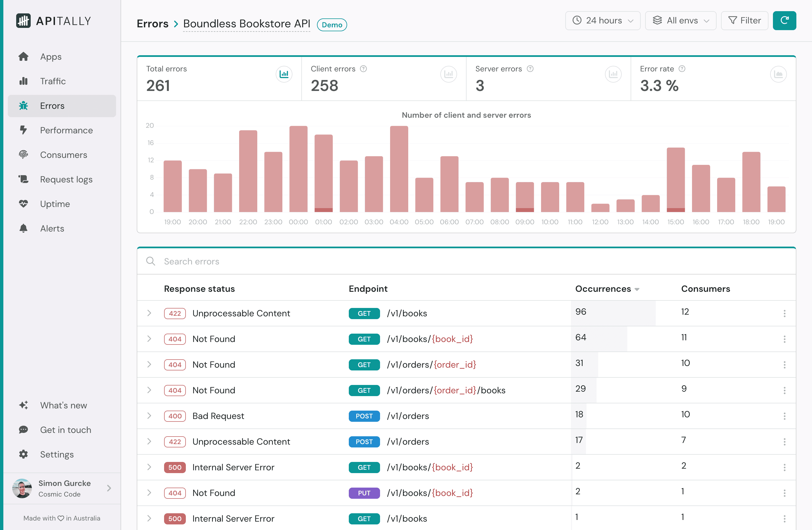Click the Apitally logo
The image size is (812, 530).
click(54, 21)
